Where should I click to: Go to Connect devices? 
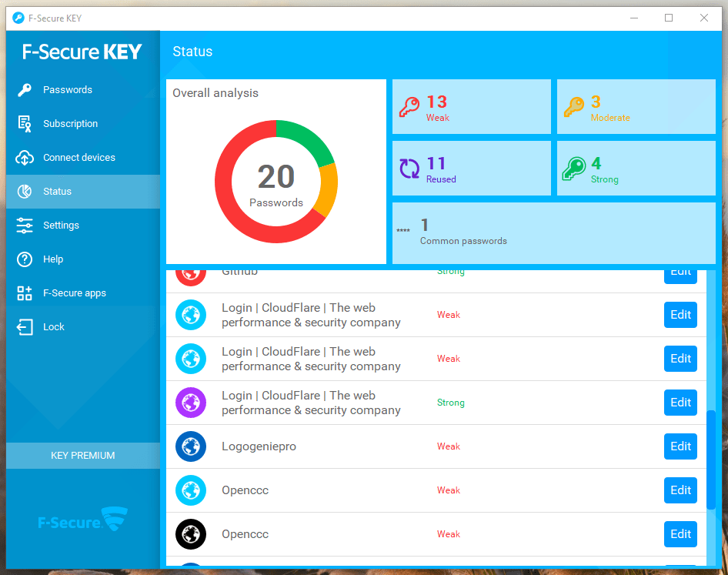tap(83, 158)
